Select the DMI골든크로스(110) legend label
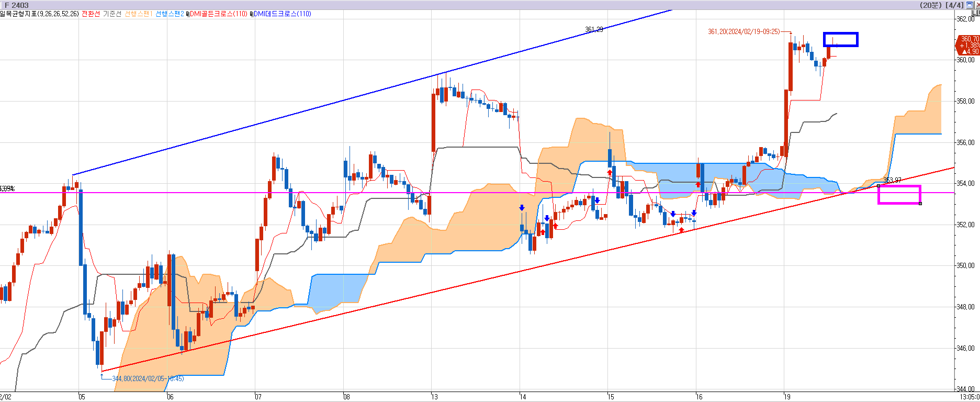The width and height of the screenshot is (980, 402). [x=219, y=14]
